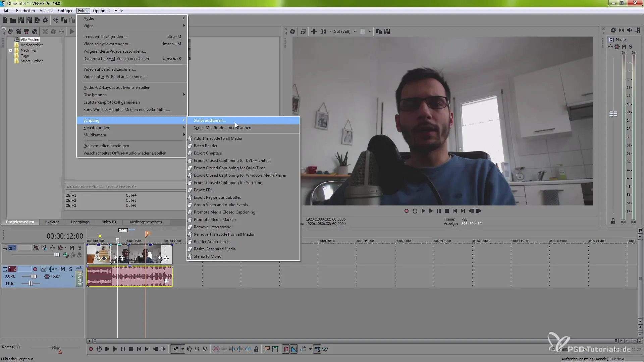Expand the Erweiterungen submenu
Viewport: 644px width, 362px height.
click(x=131, y=128)
